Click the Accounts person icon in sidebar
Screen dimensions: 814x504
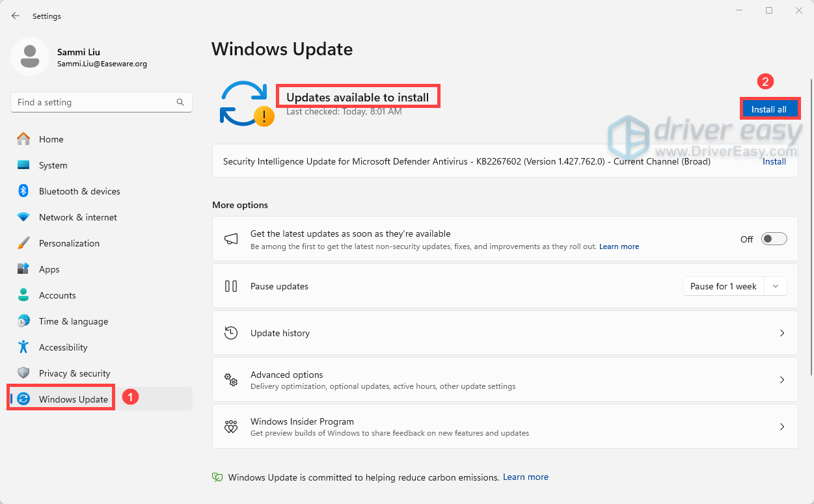pos(23,295)
